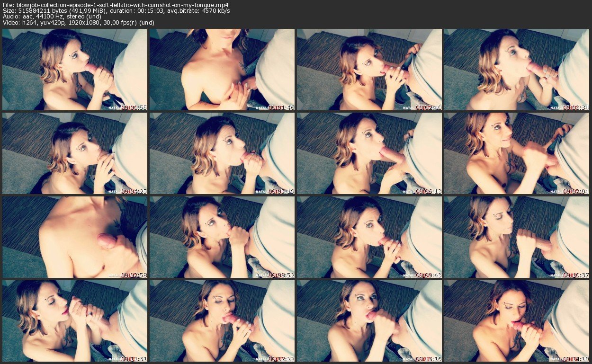Click the Video h264 info line
Image resolution: width=592 pixels, height=364 pixels.
[78, 23]
